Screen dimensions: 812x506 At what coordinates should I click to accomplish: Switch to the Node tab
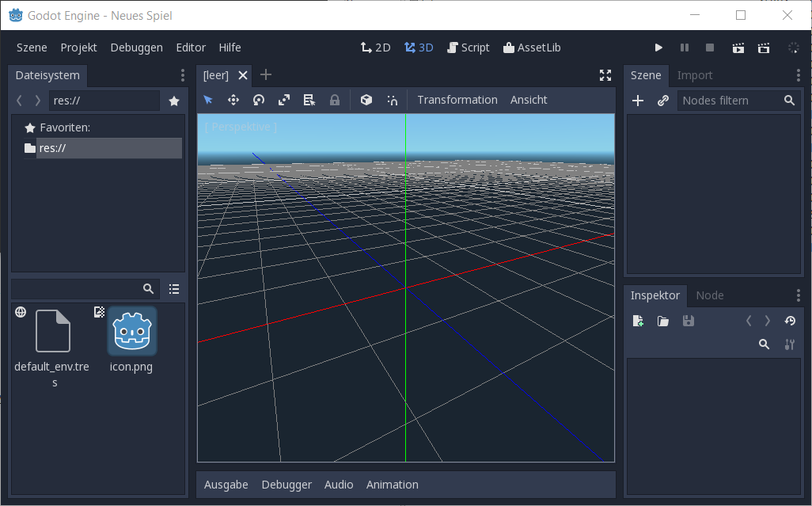click(x=710, y=295)
